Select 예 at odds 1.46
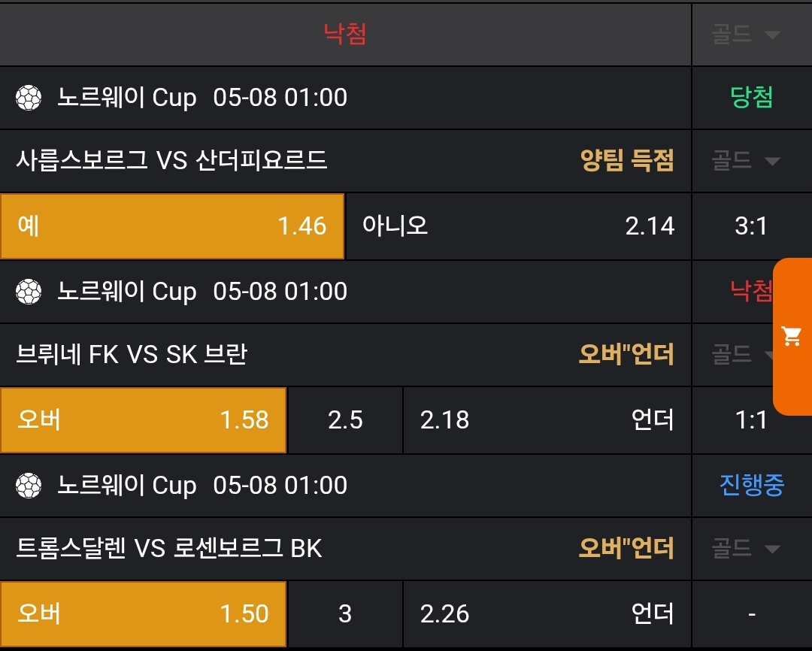The image size is (812, 651). pos(172,226)
